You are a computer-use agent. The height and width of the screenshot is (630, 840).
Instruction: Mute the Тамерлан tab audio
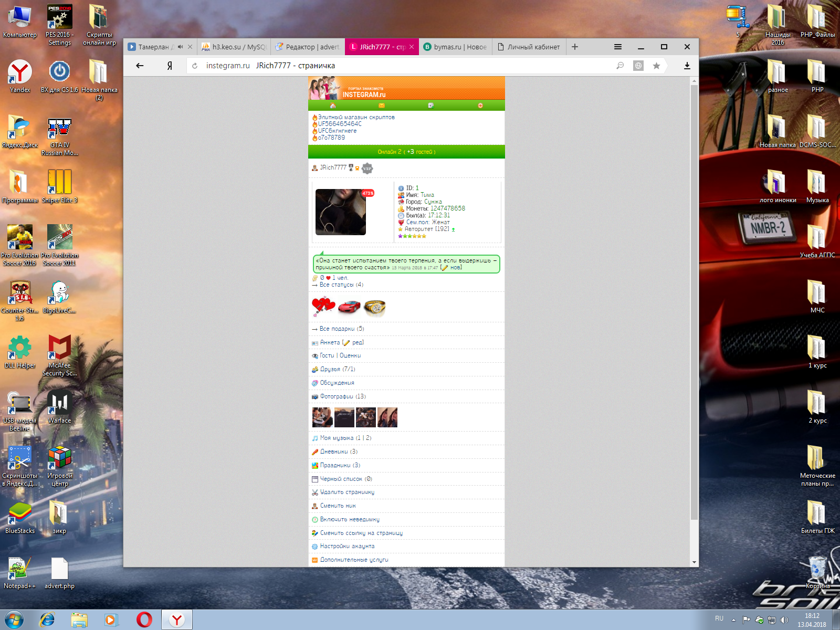(180, 47)
